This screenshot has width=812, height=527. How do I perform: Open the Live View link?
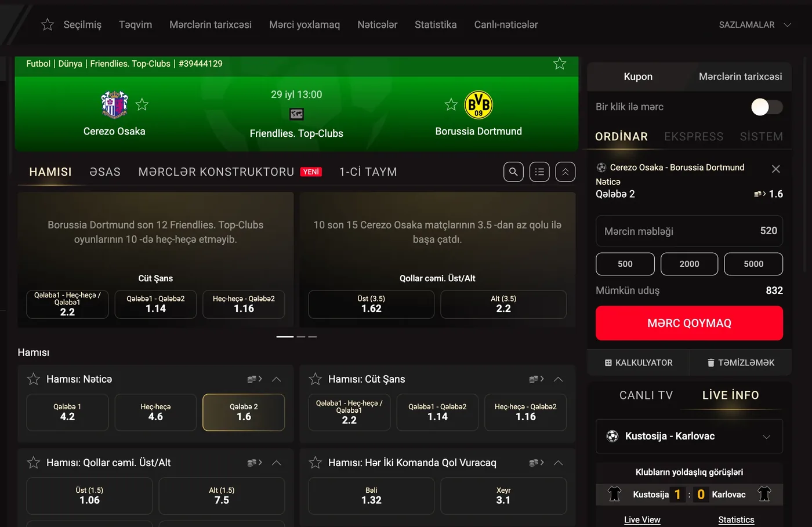tap(642, 519)
